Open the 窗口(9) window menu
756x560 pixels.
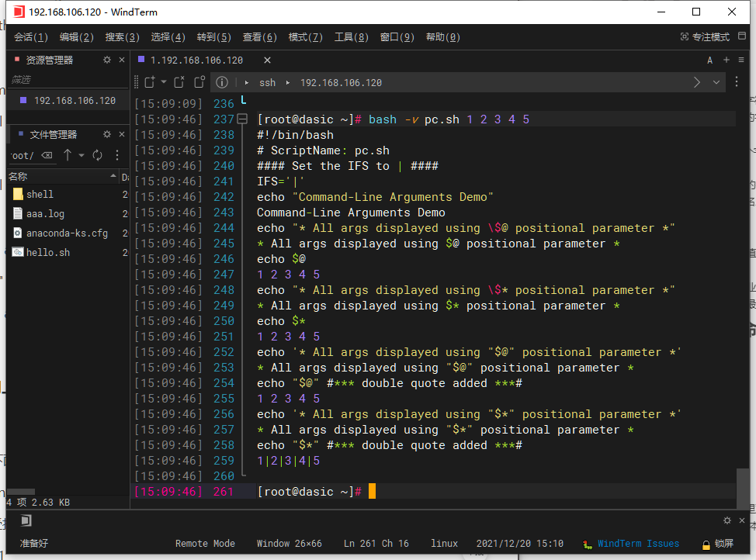[397, 37]
